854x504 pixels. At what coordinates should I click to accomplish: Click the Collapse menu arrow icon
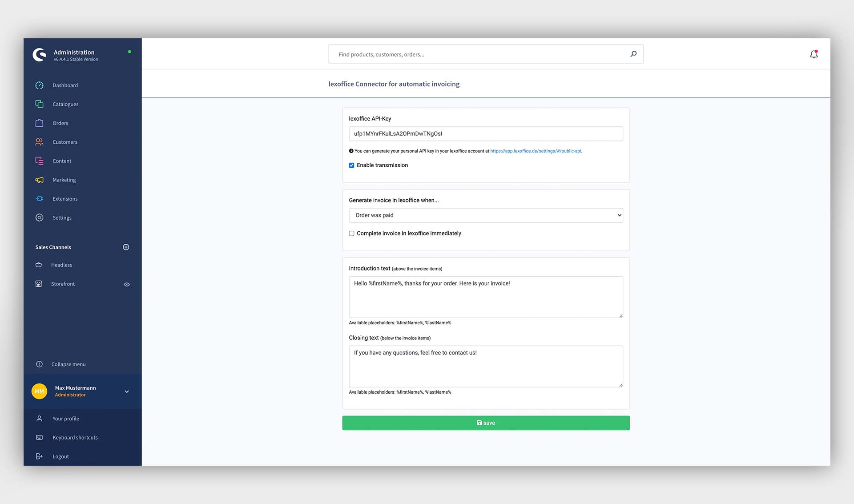pyautogui.click(x=39, y=364)
